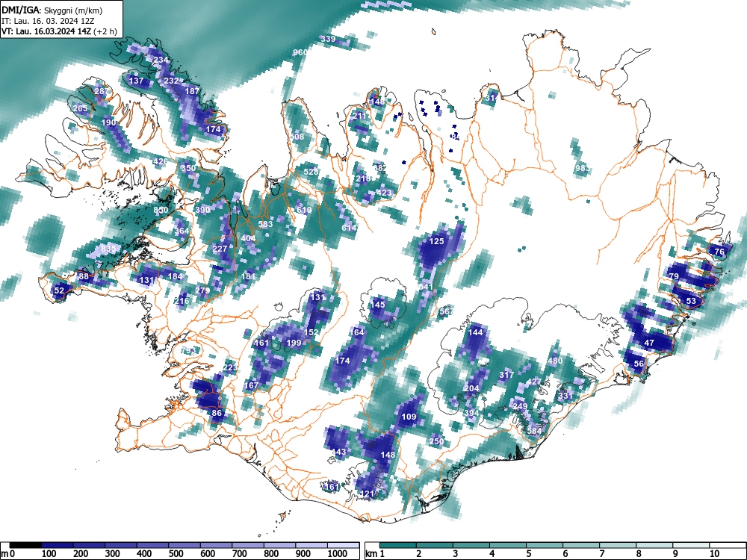747x560 pixels.
Task: Click the visibility value 109 on the map
Action: [x=409, y=417]
